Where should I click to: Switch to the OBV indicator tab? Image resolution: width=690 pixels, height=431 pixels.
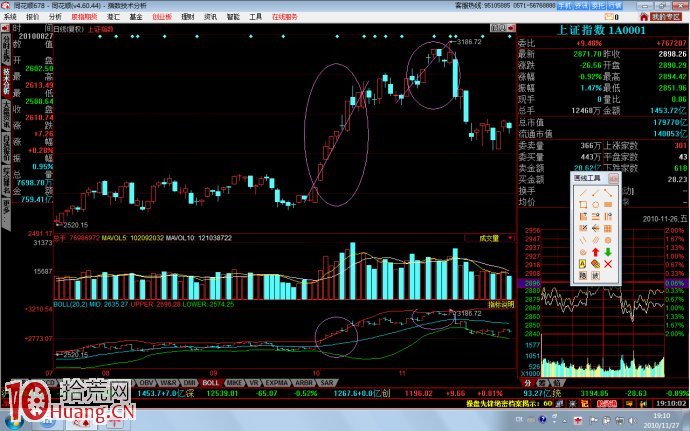point(147,383)
